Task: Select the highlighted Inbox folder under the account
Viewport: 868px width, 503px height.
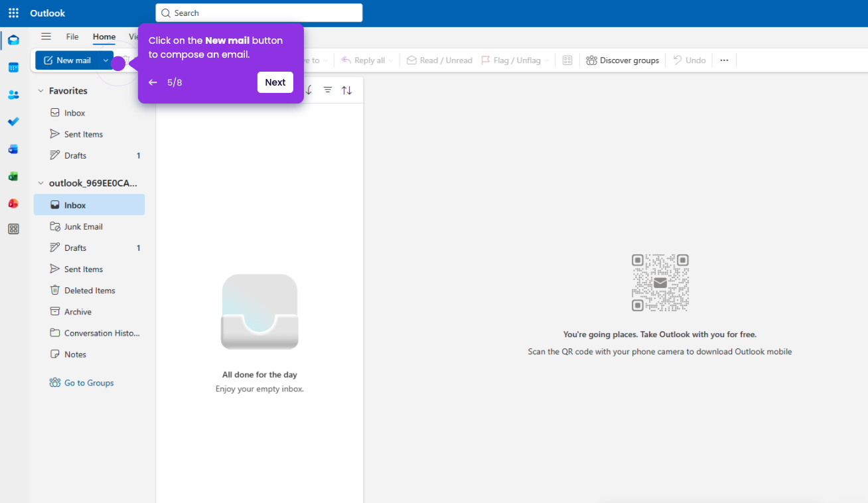Action: click(89, 205)
